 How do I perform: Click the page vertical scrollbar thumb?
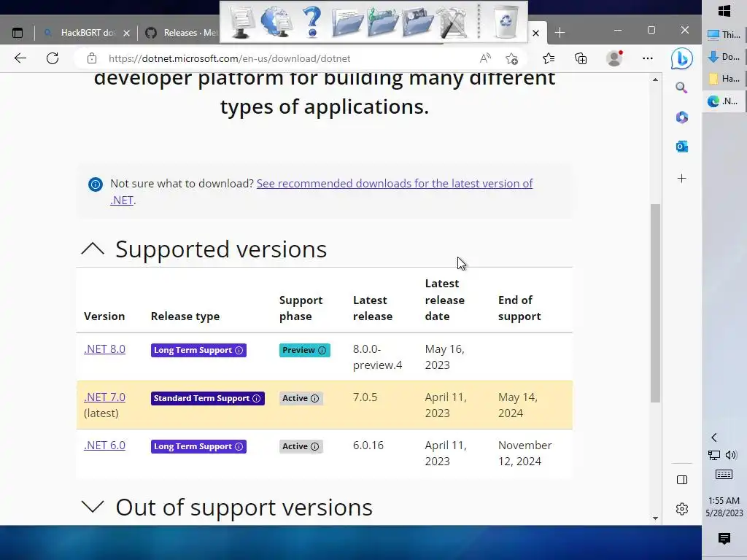[656, 303]
